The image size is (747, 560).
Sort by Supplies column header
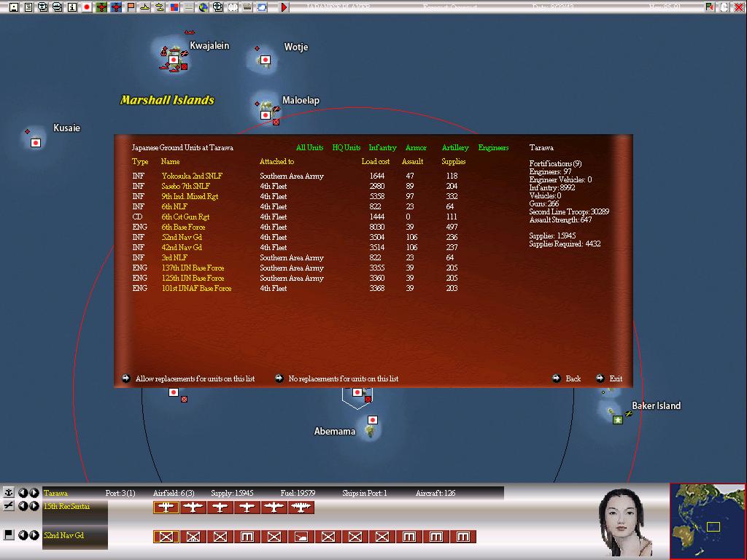click(454, 161)
